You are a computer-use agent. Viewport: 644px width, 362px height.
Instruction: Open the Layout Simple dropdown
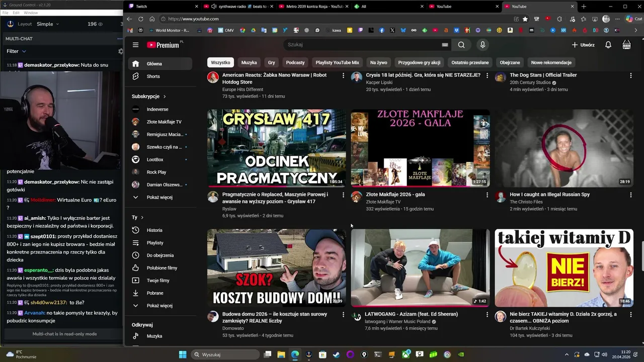click(x=48, y=24)
